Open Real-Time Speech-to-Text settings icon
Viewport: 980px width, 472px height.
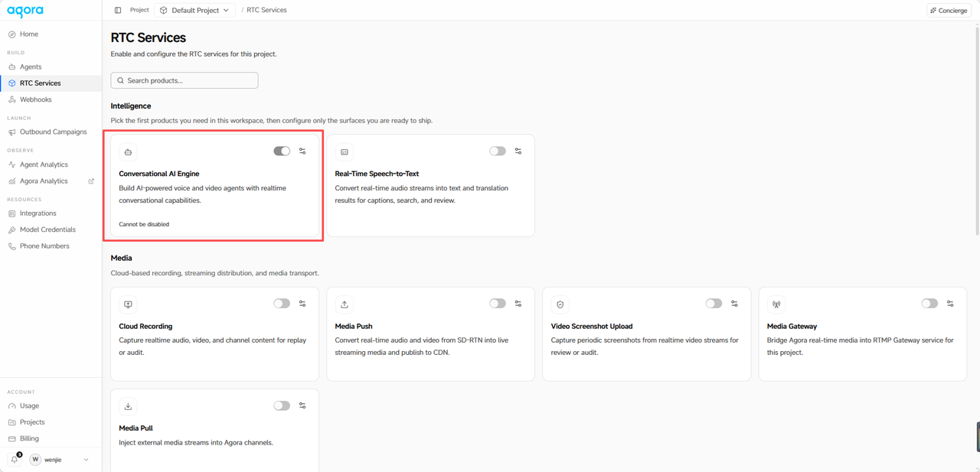pyautogui.click(x=518, y=151)
